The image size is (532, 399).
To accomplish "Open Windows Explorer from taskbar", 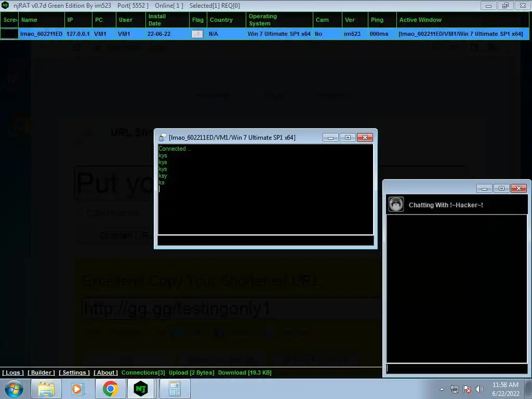I will pos(46,389).
